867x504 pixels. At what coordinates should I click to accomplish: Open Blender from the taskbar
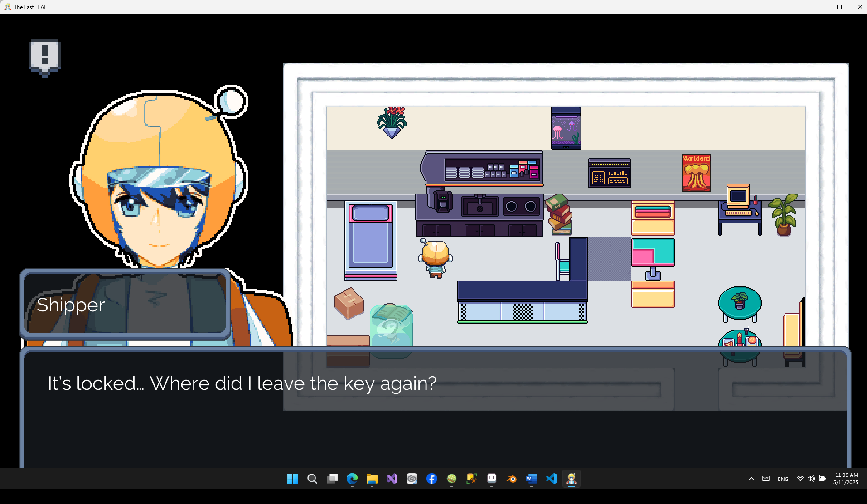512,479
